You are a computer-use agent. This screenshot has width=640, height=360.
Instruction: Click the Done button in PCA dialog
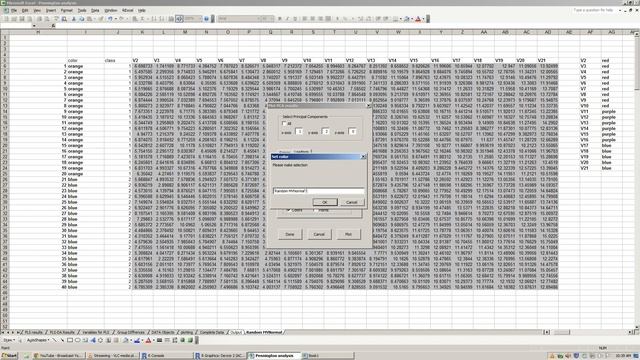289,234
